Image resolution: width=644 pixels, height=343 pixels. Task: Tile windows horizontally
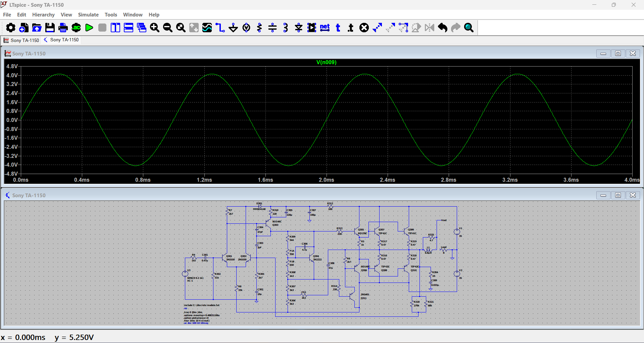(129, 28)
